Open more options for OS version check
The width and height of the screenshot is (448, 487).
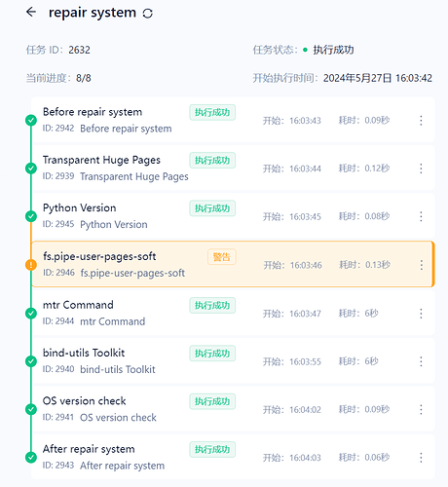click(421, 409)
